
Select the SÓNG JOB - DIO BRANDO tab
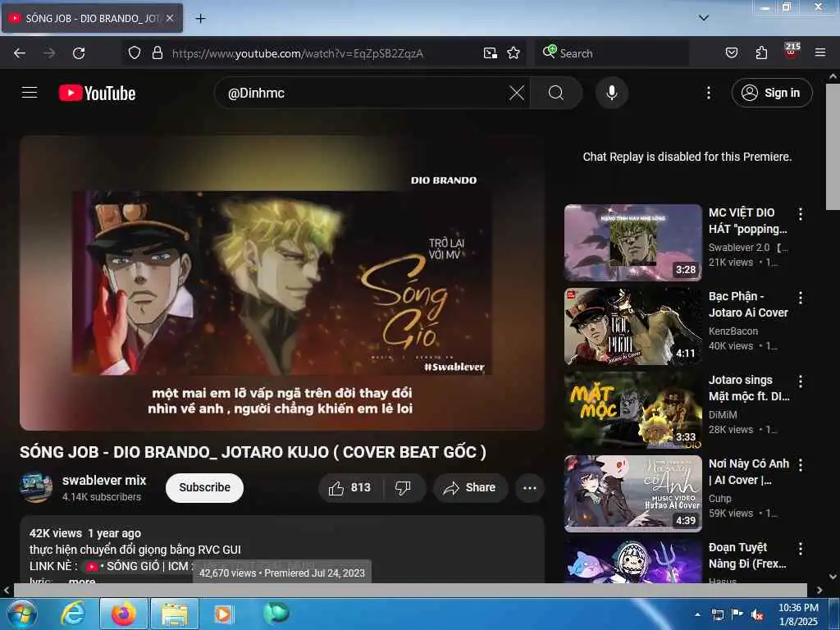click(x=93, y=18)
